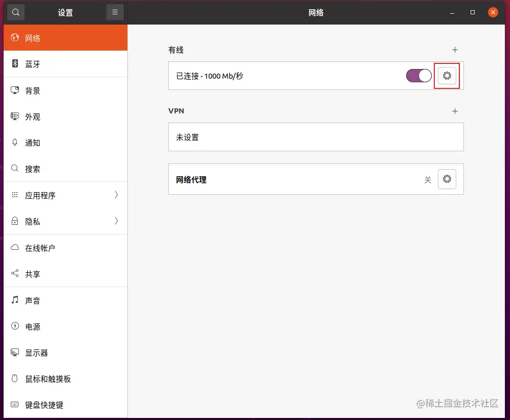Close the settings window
The width and height of the screenshot is (510, 420).
click(x=493, y=12)
